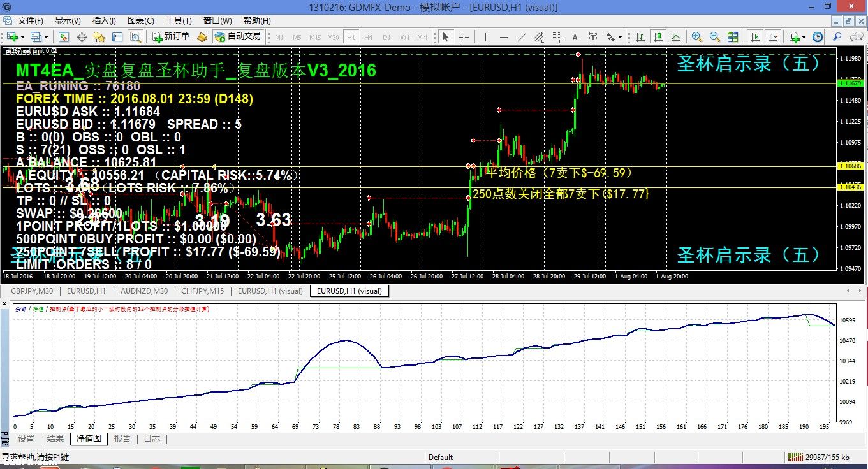Select the horizontal line drawing tool
The width and height of the screenshot is (868, 469).
tap(504, 37)
